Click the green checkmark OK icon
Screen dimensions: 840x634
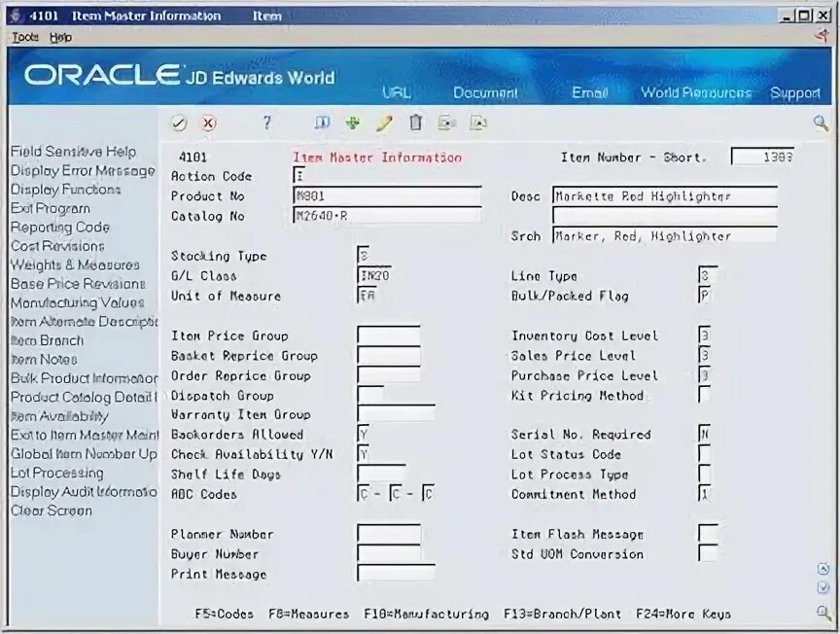179,123
